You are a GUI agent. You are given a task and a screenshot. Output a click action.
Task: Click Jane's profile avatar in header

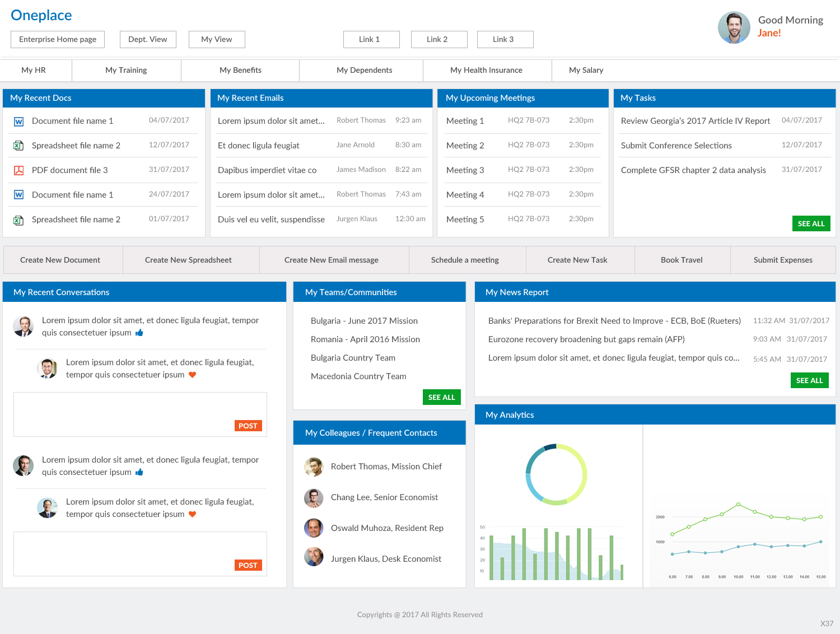(x=734, y=27)
